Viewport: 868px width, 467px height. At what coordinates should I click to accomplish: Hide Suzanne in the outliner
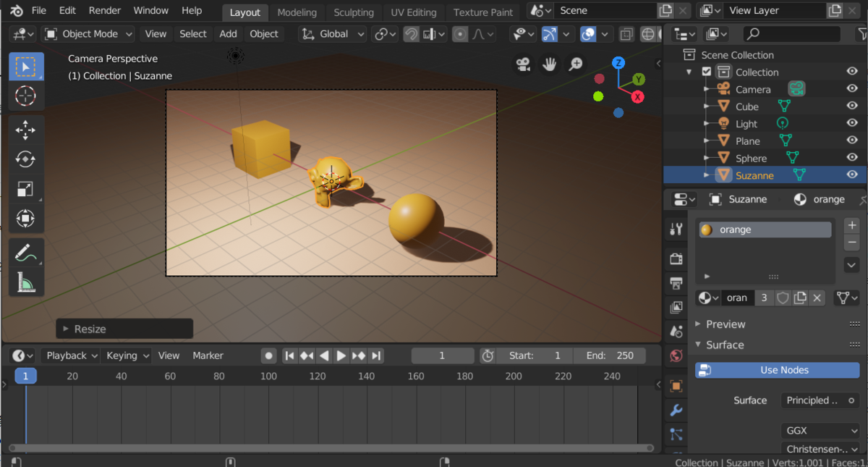pyautogui.click(x=852, y=175)
